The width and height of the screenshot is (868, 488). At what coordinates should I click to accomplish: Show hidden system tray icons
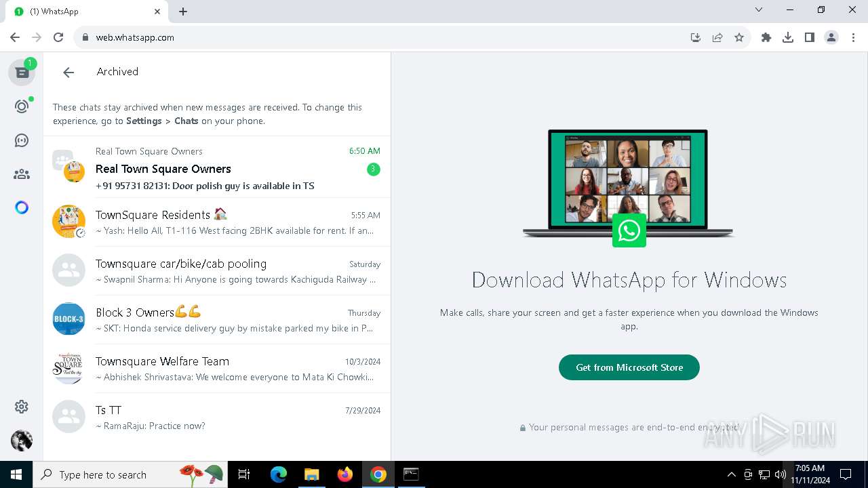tap(731, 474)
